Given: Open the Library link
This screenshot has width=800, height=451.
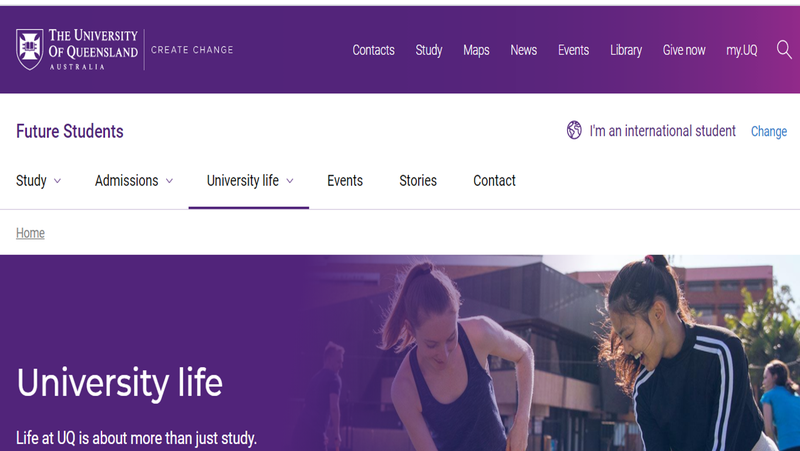Looking at the screenshot, I should coord(626,50).
